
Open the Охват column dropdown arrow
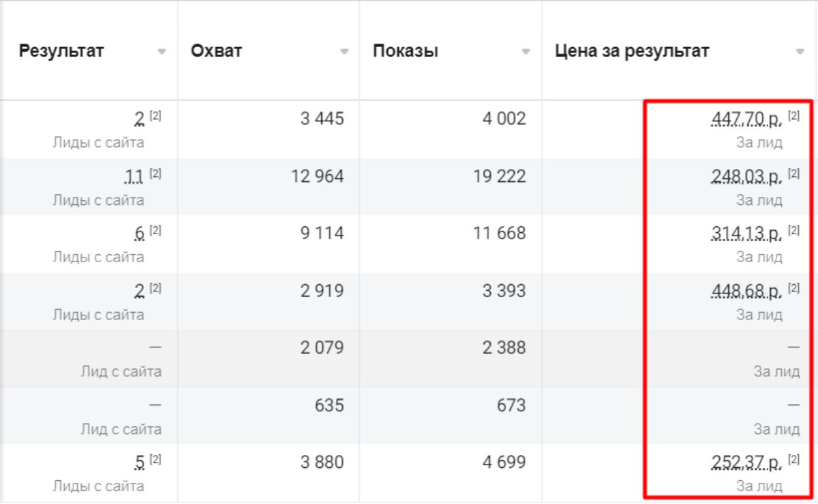344,52
